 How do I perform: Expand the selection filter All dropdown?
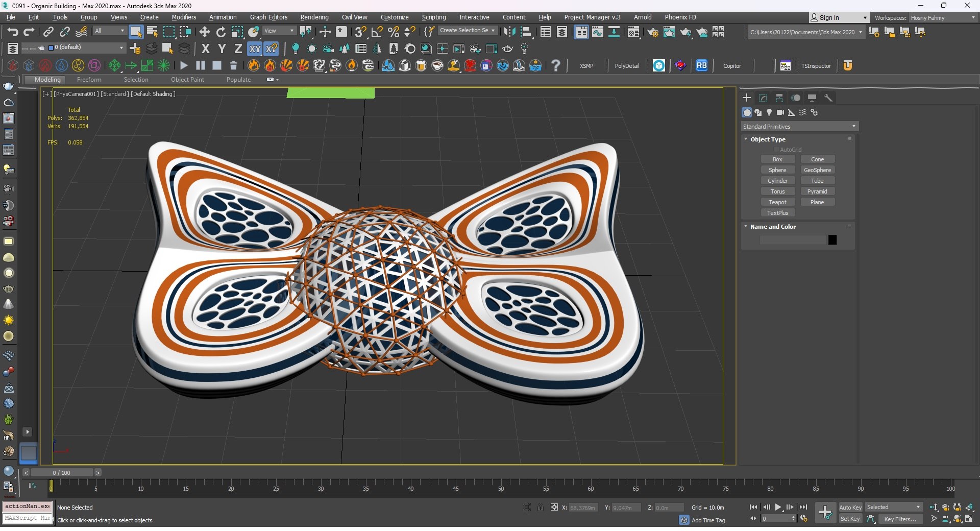point(109,31)
